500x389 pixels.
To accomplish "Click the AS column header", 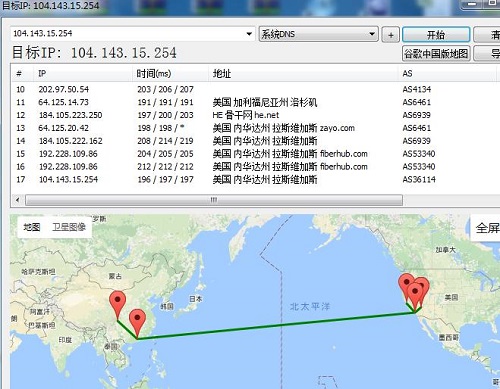I will pos(407,73).
